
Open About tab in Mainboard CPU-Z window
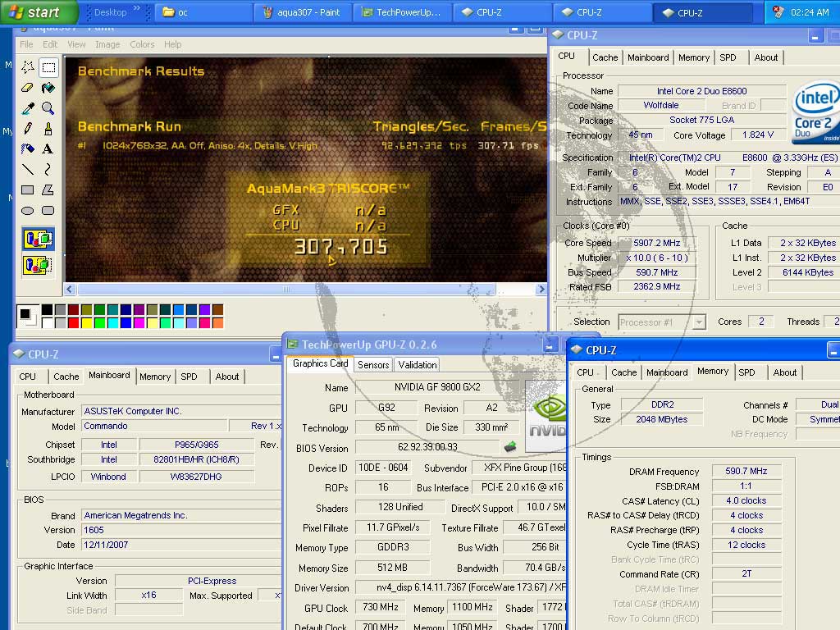(227, 377)
